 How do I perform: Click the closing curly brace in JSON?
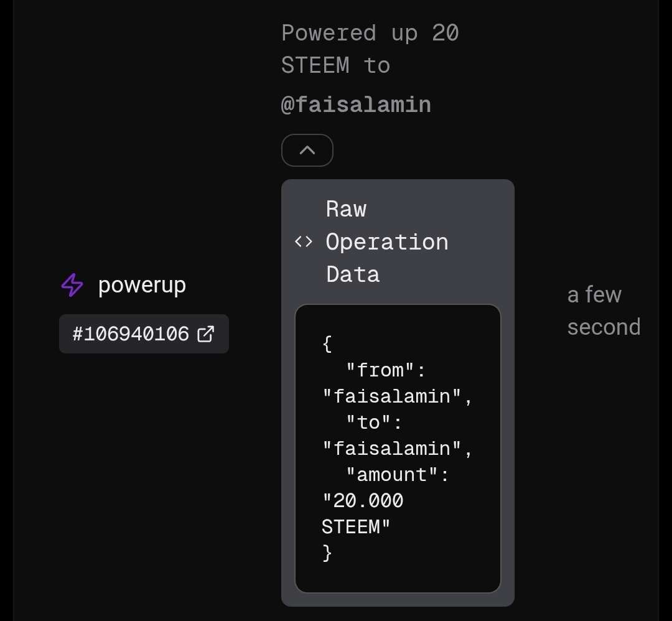click(327, 553)
